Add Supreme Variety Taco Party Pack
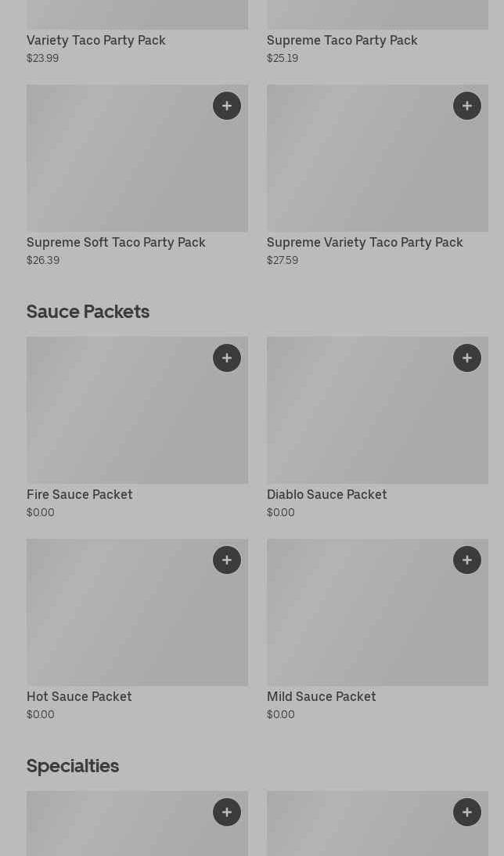This screenshot has width=504, height=856. 467,106
